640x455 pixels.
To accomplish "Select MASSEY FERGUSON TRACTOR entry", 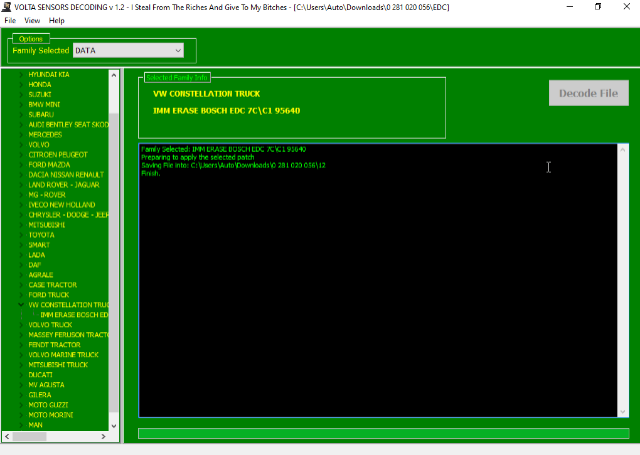I will point(68,335).
